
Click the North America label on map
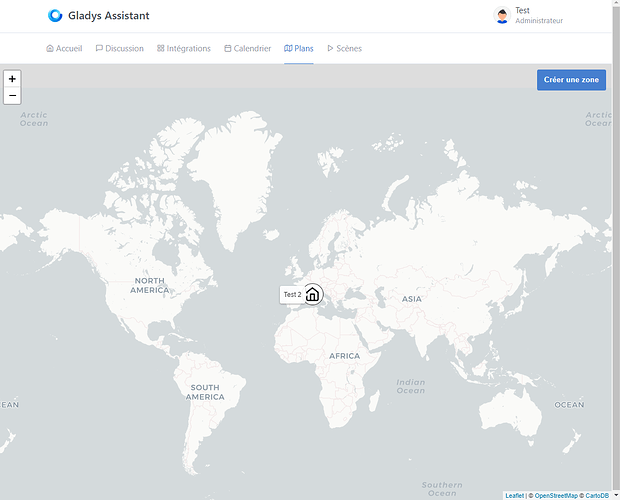tap(150, 285)
